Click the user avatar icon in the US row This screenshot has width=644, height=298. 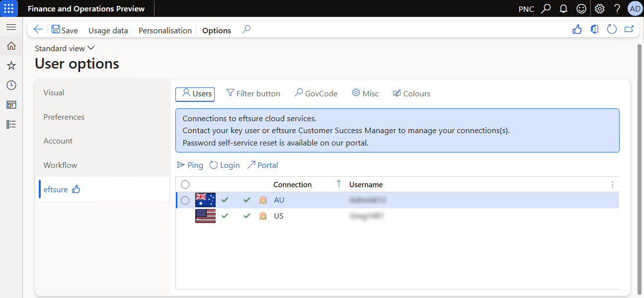click(x=263, y=216)
